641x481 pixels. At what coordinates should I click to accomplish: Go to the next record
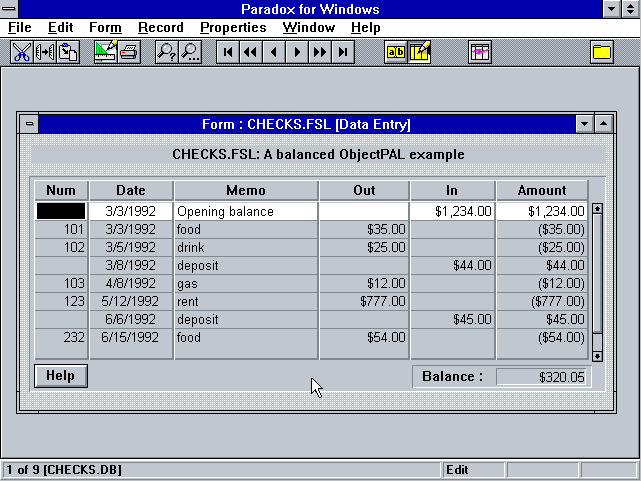coord(297,52)
